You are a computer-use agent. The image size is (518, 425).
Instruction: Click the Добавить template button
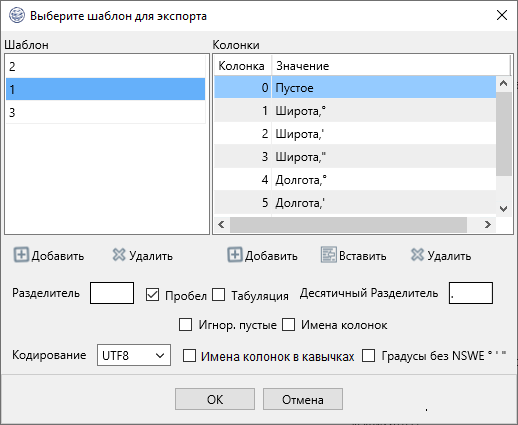click(49, 255)
